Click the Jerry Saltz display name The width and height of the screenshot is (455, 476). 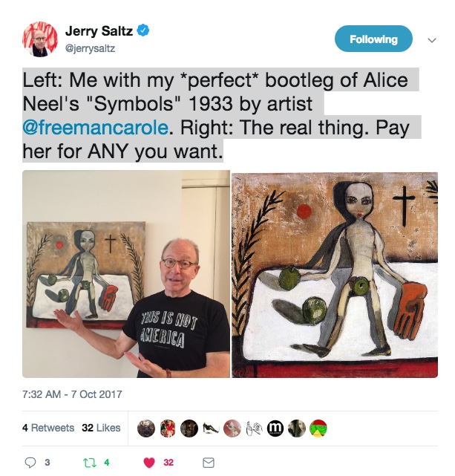click(x=99, y=31)
